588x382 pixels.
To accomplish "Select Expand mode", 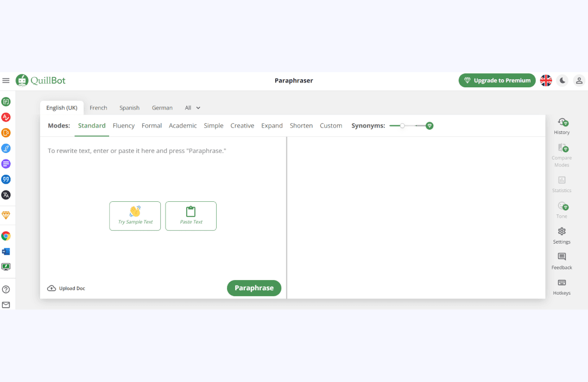I will click(272, 125).
